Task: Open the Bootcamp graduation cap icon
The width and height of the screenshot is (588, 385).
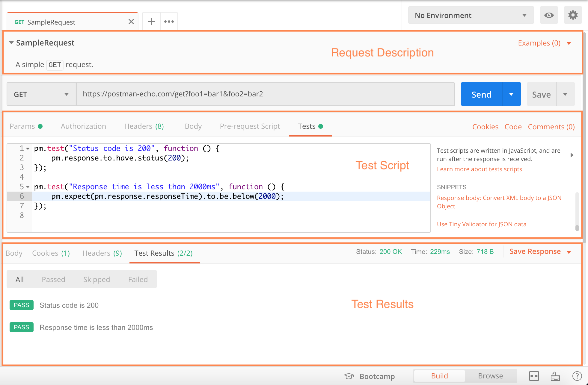Action: click(349, 376)
